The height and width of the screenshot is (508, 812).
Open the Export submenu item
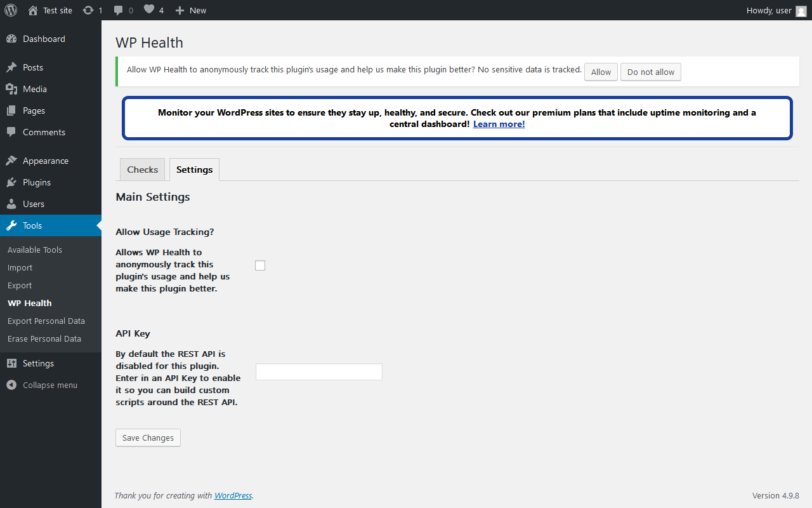pyautogui.click(x=20, y=285)
